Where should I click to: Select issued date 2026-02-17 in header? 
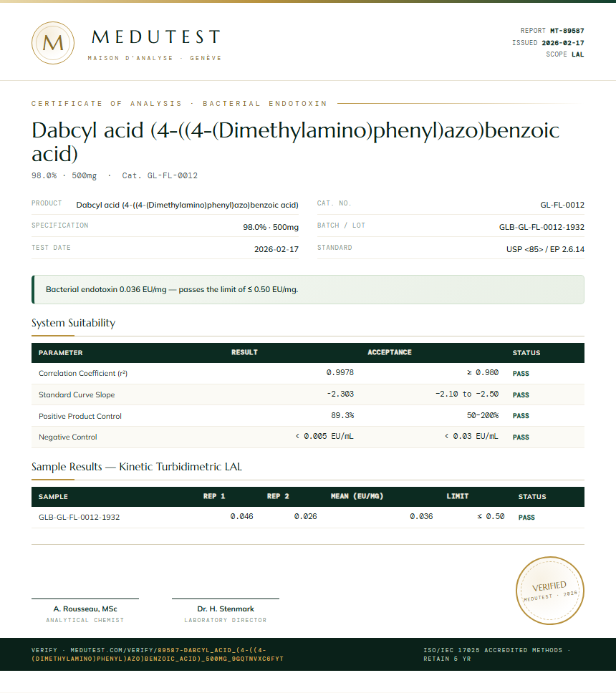(x=562, y=43)
